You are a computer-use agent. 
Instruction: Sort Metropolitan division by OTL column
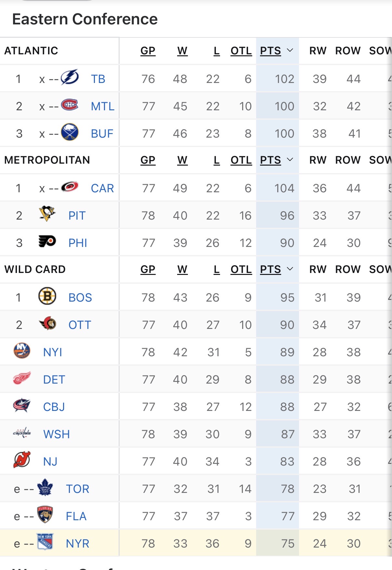[241, 160]
